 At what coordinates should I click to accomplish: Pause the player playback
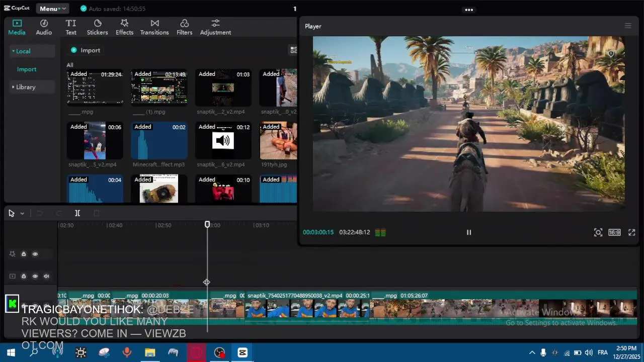click(469, 232)
